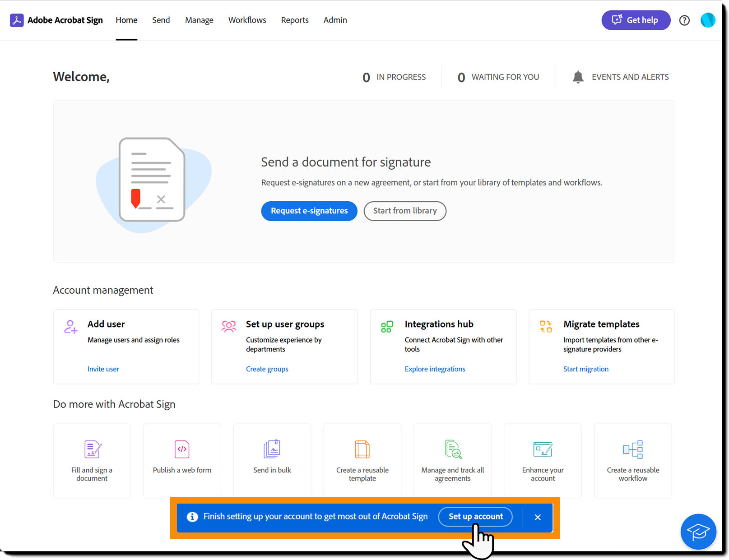The width and height of the screenshot is (729, 560).
Task: Click Start from library button
Action: coord(405,211)
